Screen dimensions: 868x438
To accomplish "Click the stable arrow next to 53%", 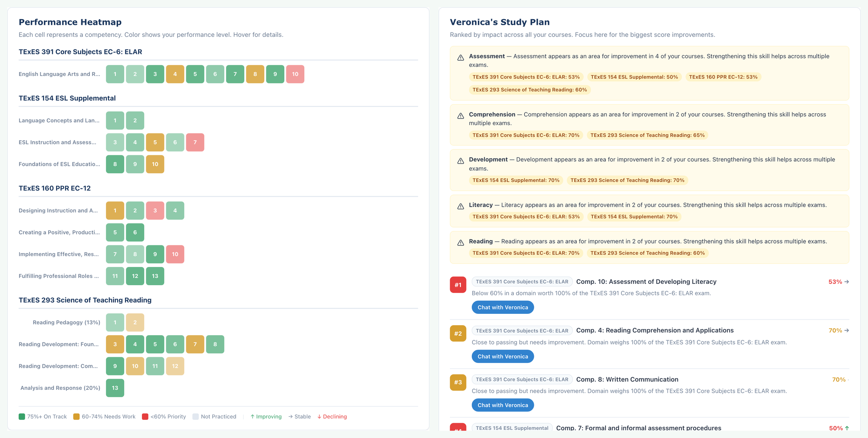I will pos(847,282).
